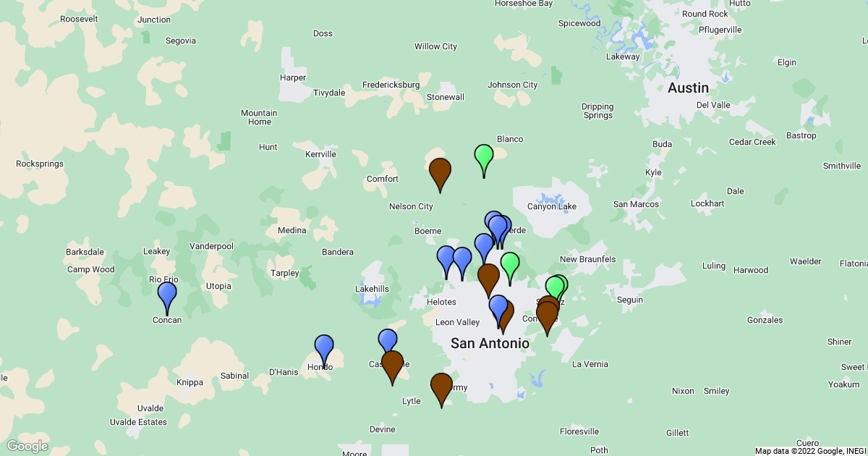Open the Google logo link

27,446
